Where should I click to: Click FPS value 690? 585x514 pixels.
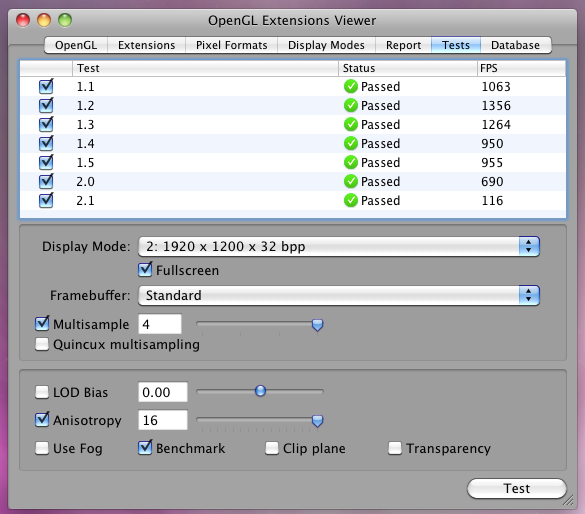coord(492,182)
